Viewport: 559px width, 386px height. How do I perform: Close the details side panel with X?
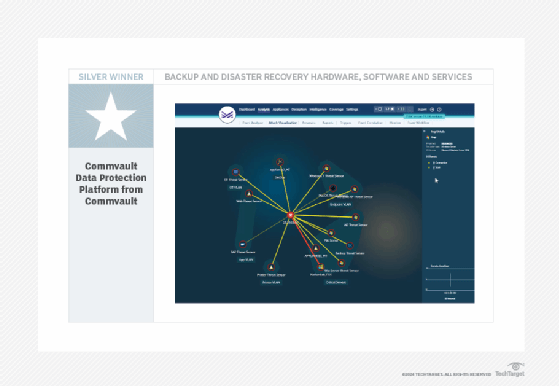pyautogui.click(x=424, y=131)
